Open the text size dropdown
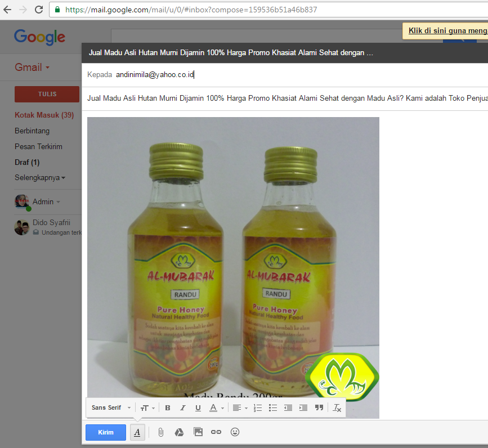 point(147,408)
